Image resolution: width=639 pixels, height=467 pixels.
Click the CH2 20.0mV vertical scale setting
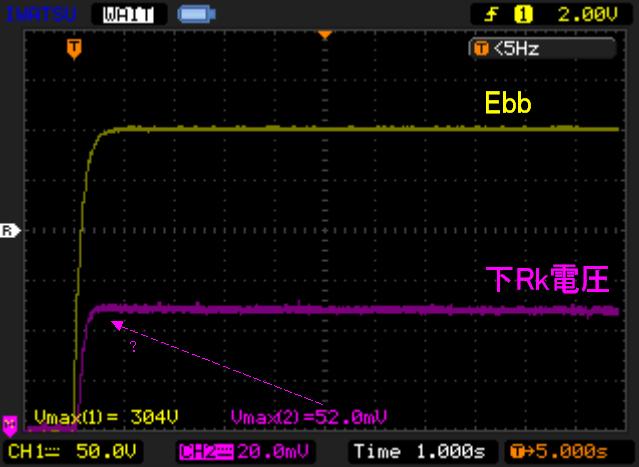pos(245,452)
